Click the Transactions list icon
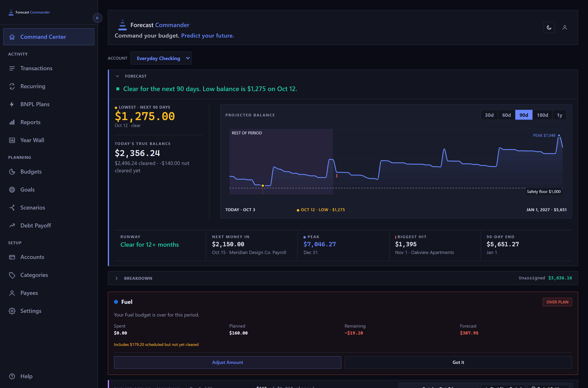This screenshot has height=388, width=588. (x=12, y=68)
